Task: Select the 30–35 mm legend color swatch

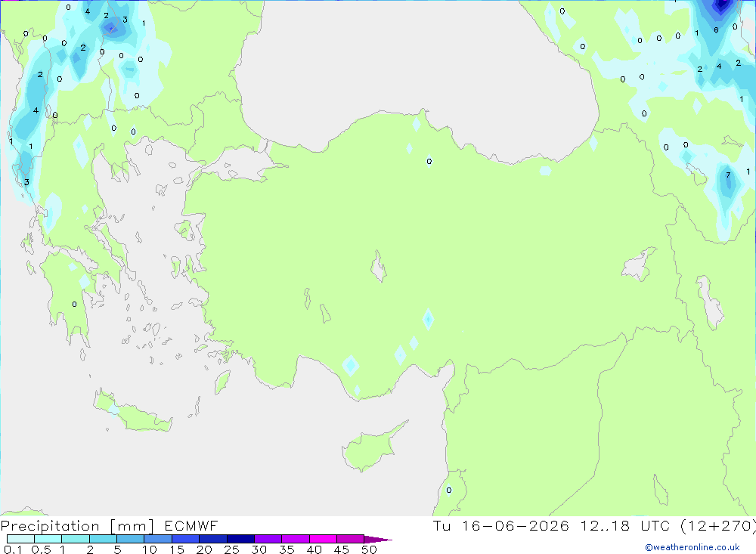Action: click(x=268, y=539)
